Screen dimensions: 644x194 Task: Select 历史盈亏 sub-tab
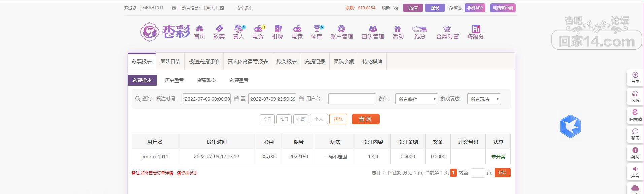pos(174,80)
